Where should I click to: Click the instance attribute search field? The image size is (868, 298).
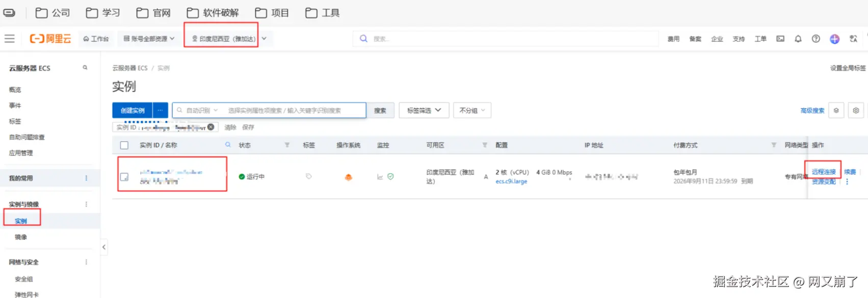(296, 110)
